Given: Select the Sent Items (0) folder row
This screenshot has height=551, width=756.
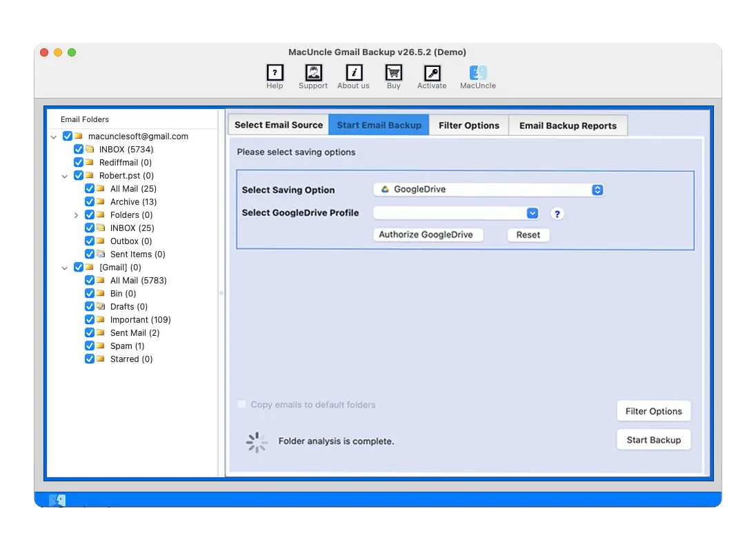Looking at the screenshot, I should pos(137,254).
